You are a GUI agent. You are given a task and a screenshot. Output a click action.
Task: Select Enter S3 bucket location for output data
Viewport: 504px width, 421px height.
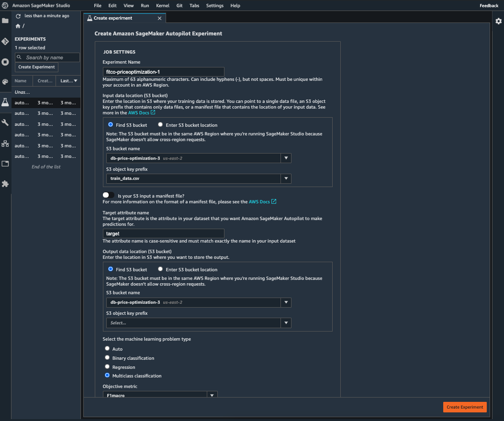pyautogui.click(x=160, y=269)
